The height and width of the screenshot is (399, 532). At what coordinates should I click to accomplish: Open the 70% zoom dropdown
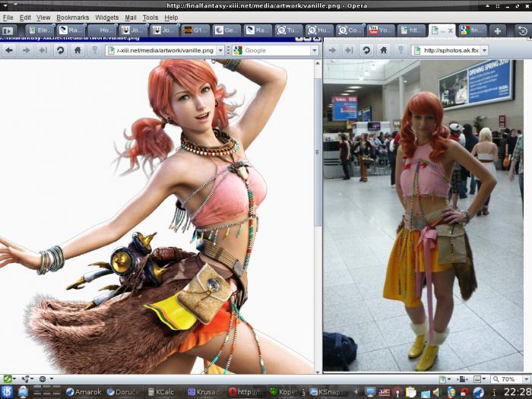(526, 379)
